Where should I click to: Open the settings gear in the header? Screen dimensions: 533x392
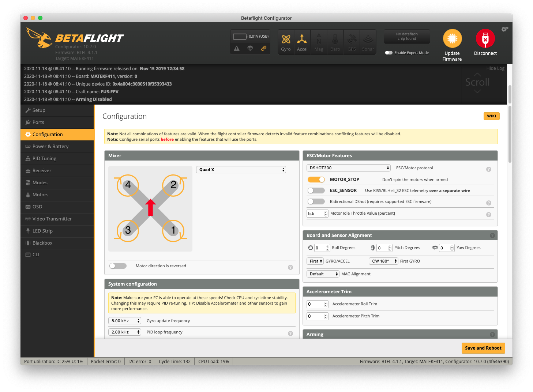coord(505,29)
